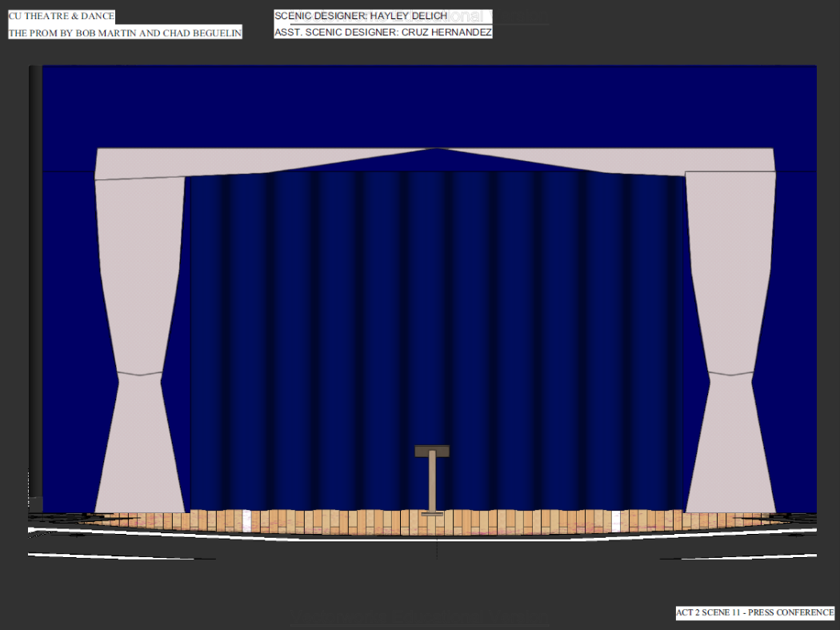Click the ASST. SCENIC DESIGNER: CRUZ HERNANDEZ label
The image size is (840, 630).
[x=383, y=32]
